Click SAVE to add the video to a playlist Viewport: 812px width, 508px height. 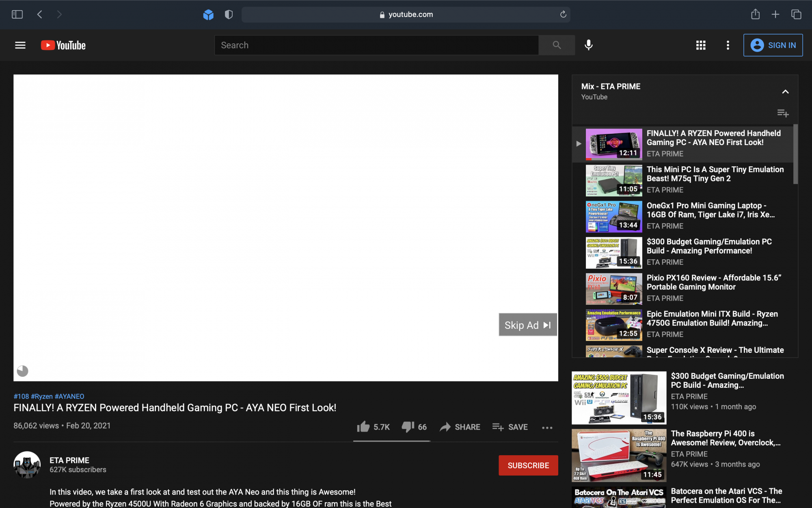point(510,427)
